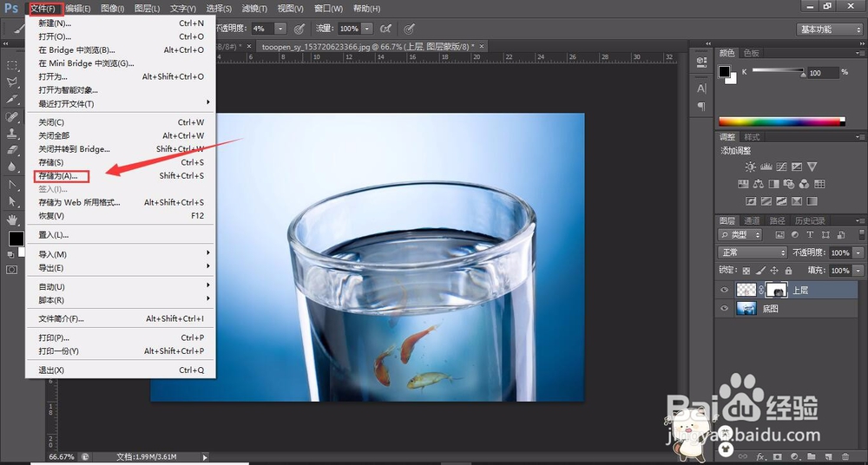Add a Threshold adjustment

click(782, 201)
